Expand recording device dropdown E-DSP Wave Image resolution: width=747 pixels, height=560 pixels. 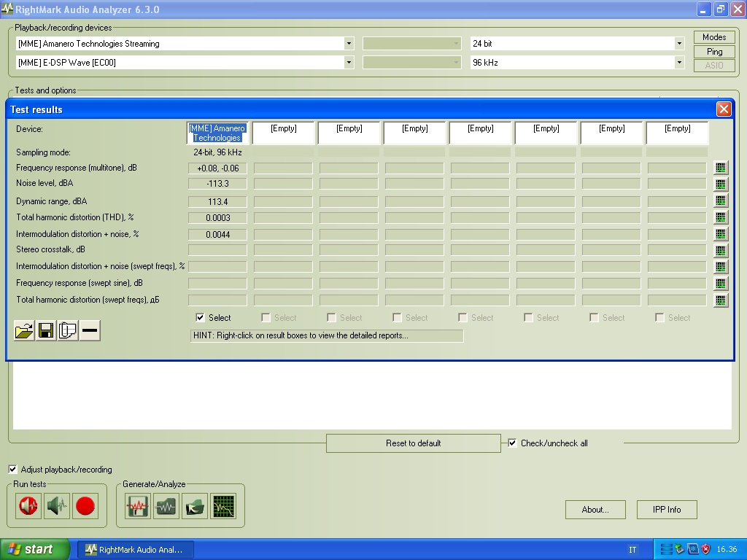(x=349, y=63)
